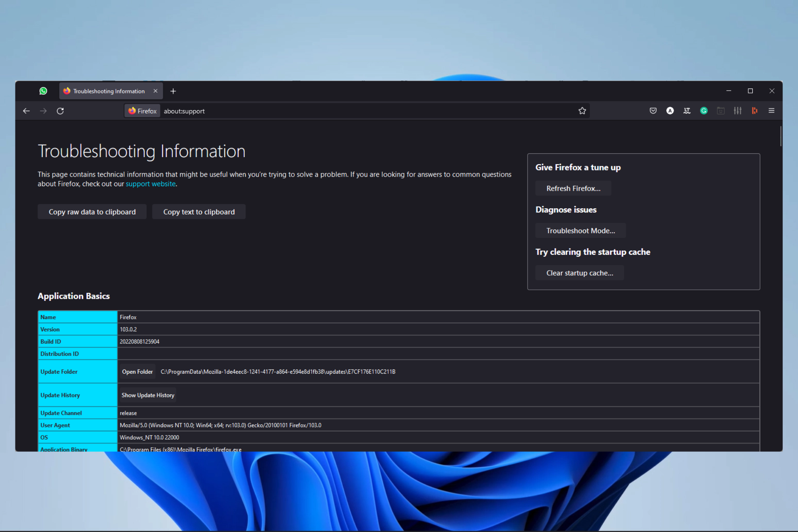The height and width of the screenshot is (532, 798).
Task: Click Troubleshoot Mode button
Action: tap(580, 230)
